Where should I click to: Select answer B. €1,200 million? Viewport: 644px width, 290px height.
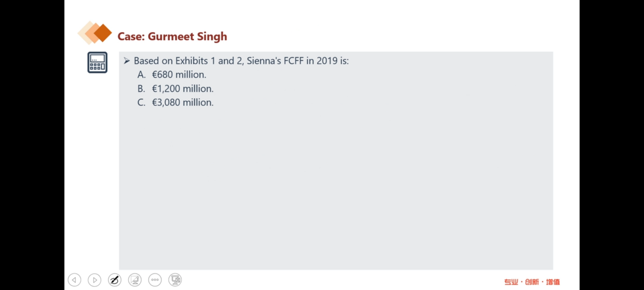coord(175,89)
